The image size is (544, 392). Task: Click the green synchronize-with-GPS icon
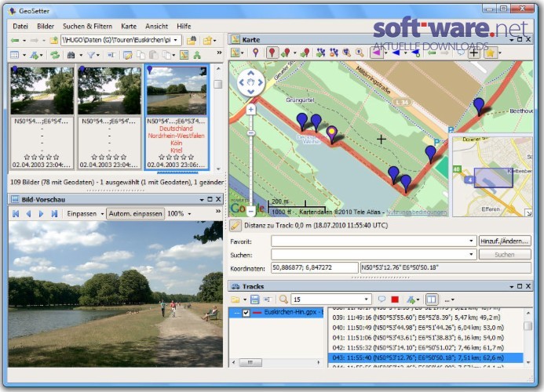197,55
